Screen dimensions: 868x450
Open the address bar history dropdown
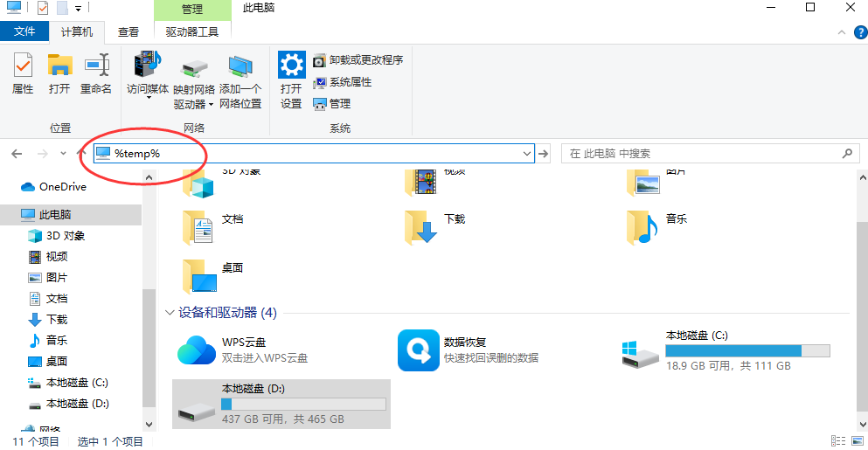pyautogui.click(x=527, y=154)
